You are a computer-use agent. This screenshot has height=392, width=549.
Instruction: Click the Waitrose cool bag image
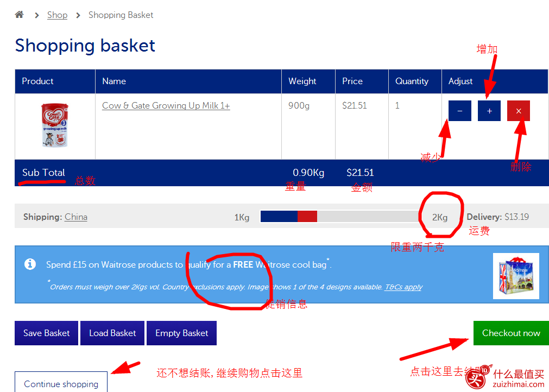tap(516, 276)
